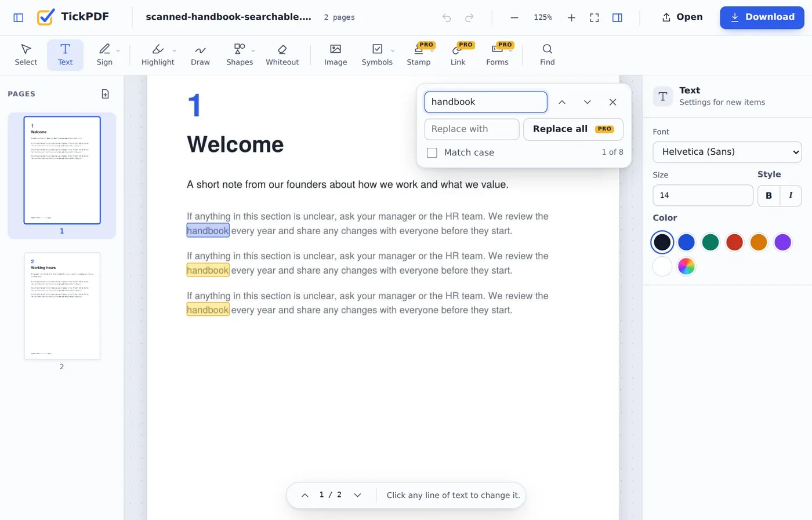Close the find panel

coord(612,102)
